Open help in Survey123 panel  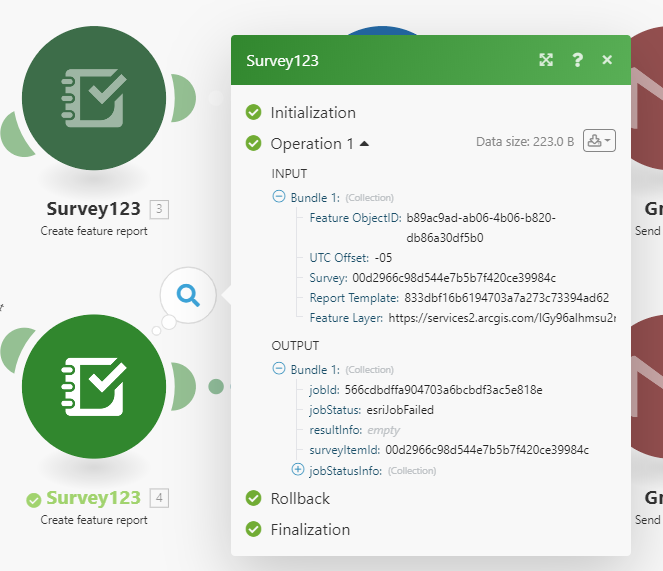point(577,60)
